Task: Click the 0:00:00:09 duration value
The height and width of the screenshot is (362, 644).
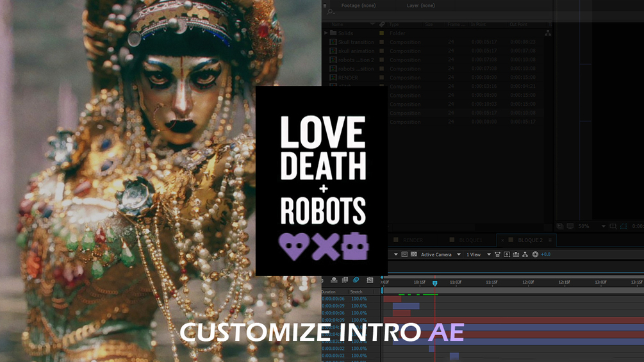Action: coord(333,306)
